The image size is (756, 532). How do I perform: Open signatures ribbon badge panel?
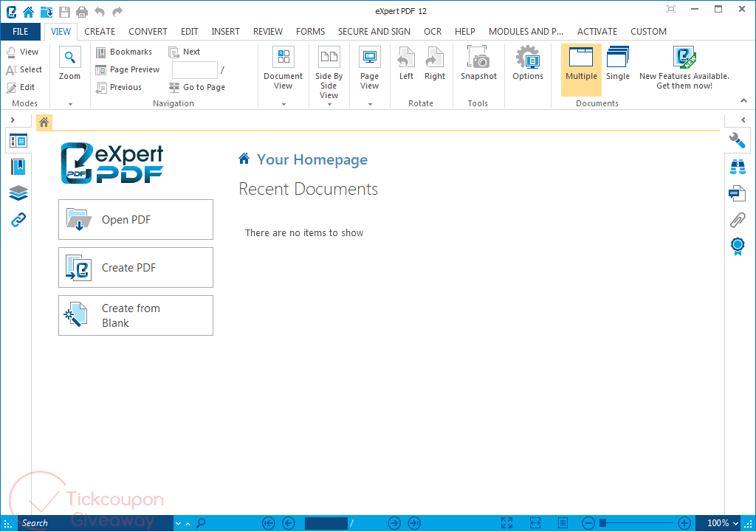click(738, 246)
